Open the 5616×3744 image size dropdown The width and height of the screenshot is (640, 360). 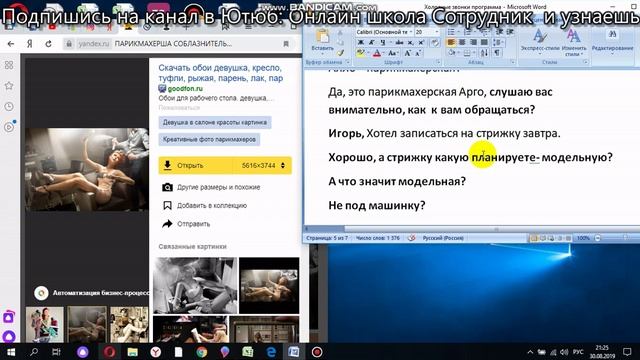(265, 166)
